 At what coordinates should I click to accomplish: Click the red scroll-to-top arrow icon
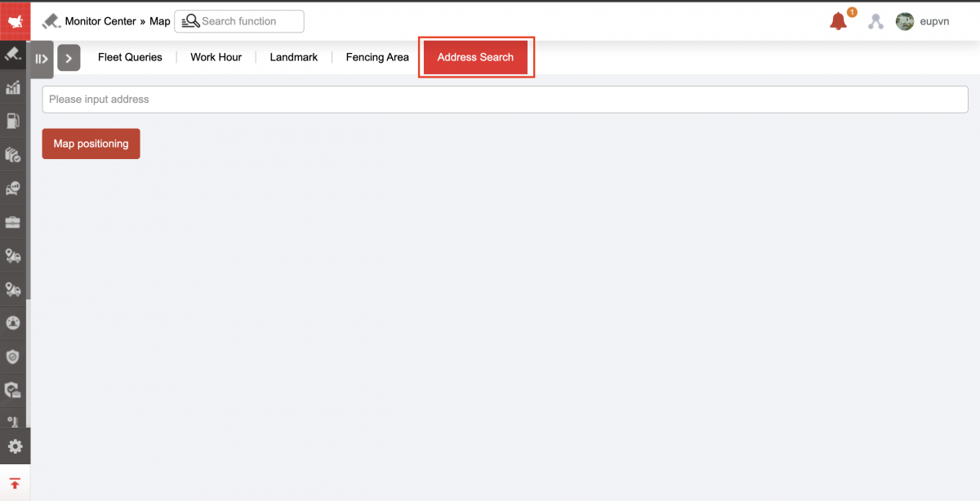15,483
